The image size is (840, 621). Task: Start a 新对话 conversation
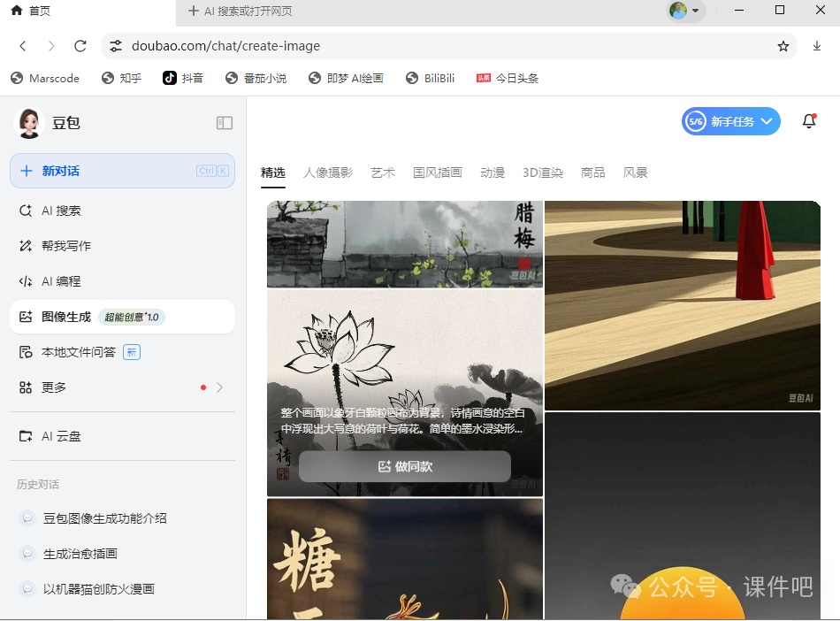tap(122, 171)
